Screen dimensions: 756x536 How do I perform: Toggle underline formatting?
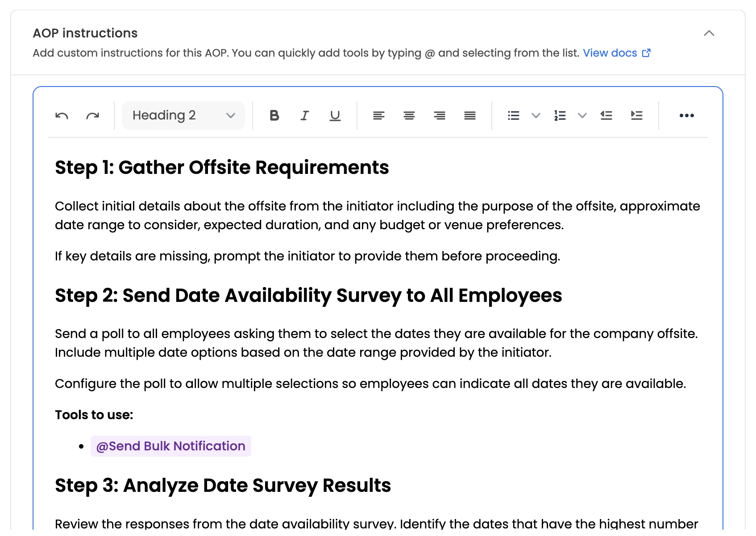coord(335,116)
